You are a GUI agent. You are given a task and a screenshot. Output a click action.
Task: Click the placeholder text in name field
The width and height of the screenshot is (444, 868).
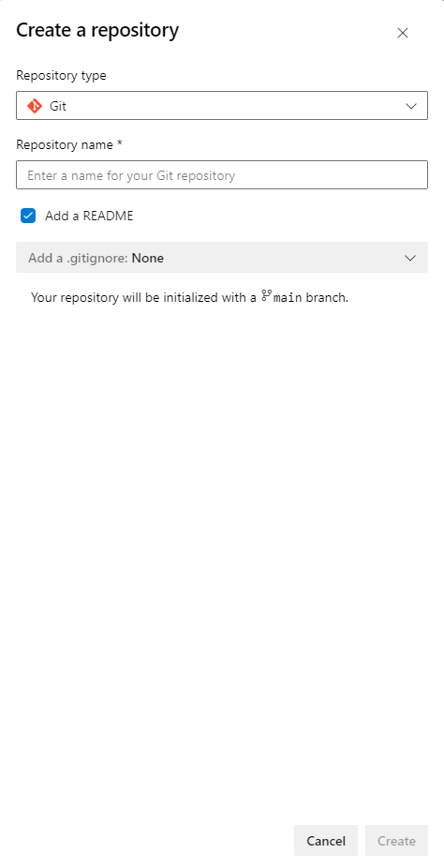click(x=131, y=176)
